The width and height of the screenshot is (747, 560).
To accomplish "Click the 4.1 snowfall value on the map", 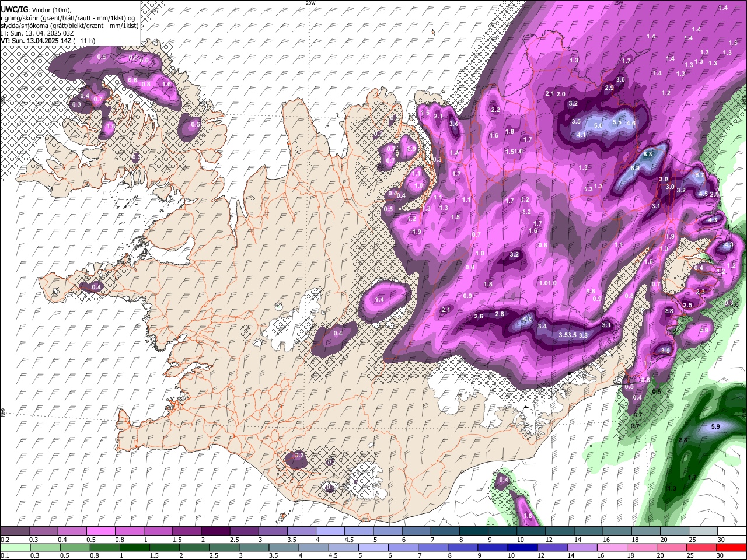I will click(x=581, y=135).
